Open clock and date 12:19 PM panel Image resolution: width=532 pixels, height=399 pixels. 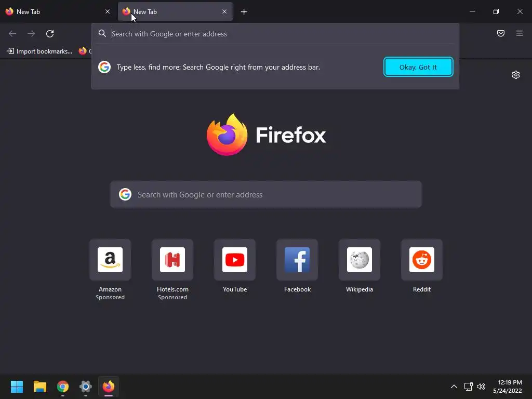[x=508, y=387]
